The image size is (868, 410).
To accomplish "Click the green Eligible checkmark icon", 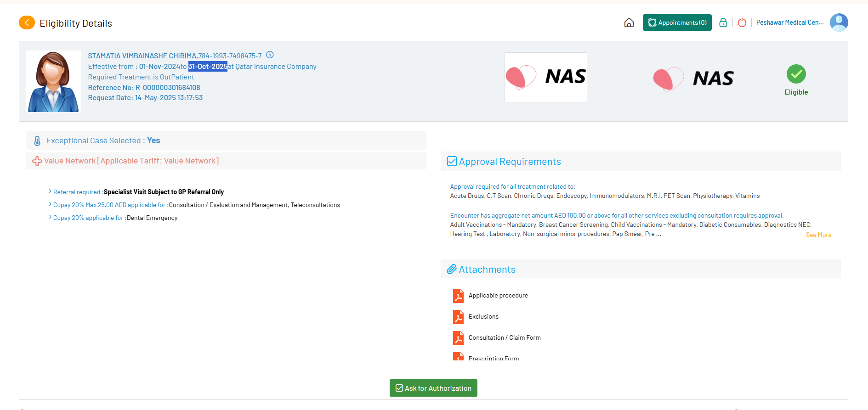I will [796, 74].
